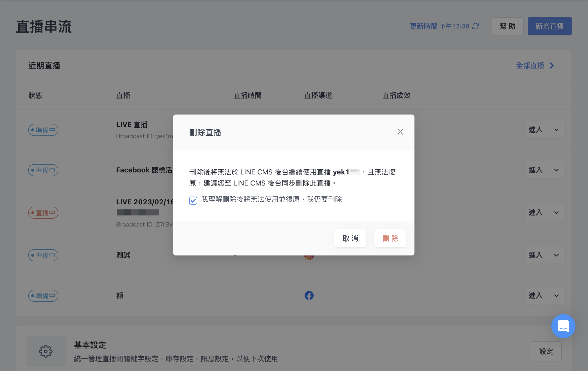Select the 额 broadcast title
The height and width of the screenshot is (371, 588).
coord(120,295)
